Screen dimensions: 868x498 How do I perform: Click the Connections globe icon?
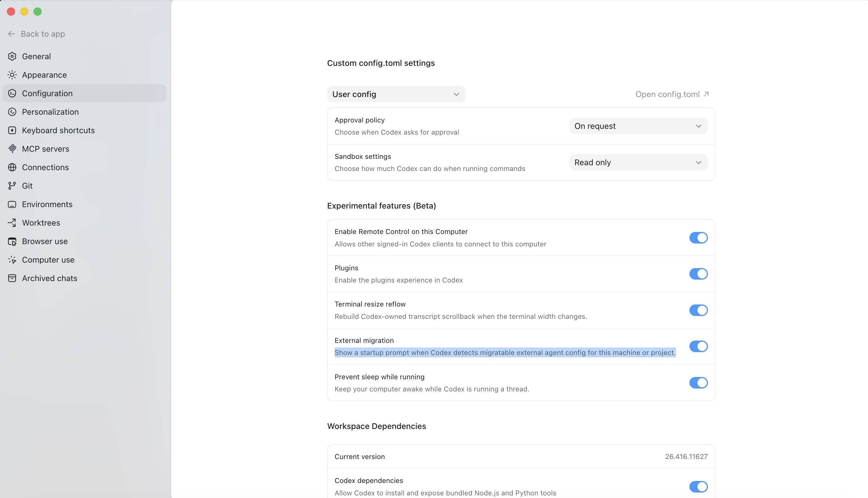[x=12, y=167]
